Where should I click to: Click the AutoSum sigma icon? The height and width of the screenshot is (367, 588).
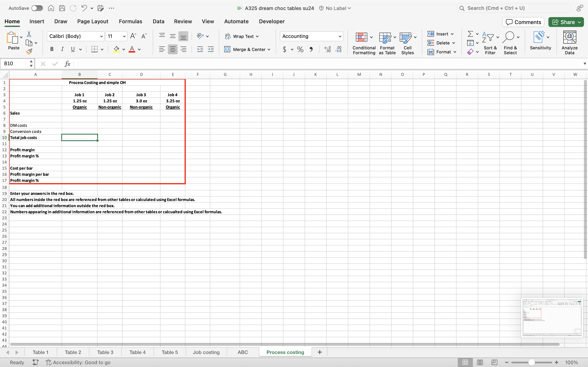(470, 34)
